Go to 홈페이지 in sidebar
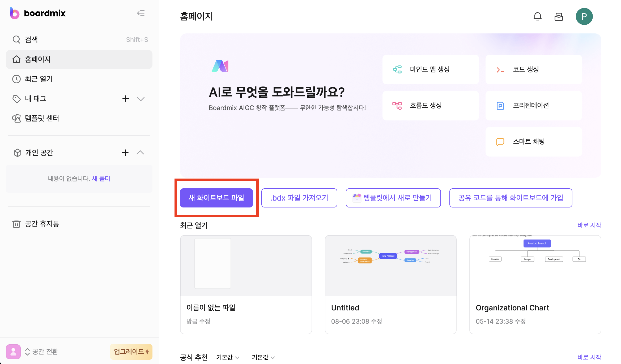 coord(79,59)
